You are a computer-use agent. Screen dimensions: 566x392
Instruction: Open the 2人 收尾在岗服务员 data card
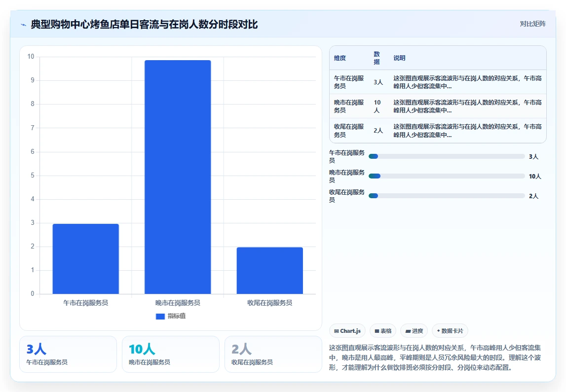coord(273,354)
